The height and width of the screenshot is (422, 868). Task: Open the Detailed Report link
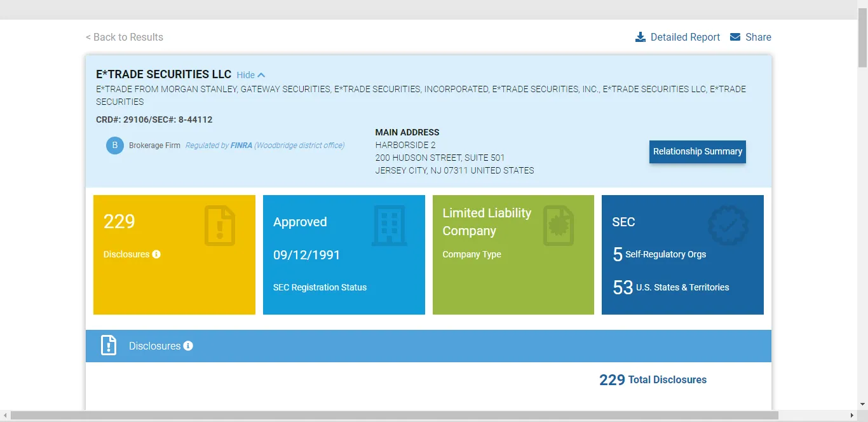(685, 37)
